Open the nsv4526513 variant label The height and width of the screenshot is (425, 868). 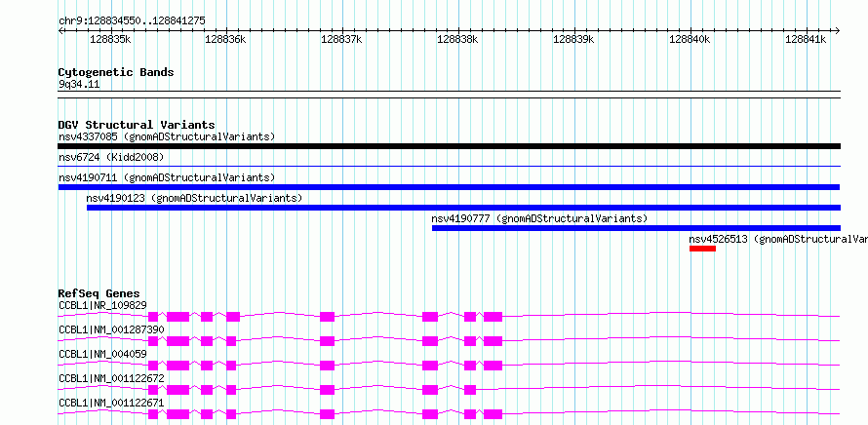(778, 240)
